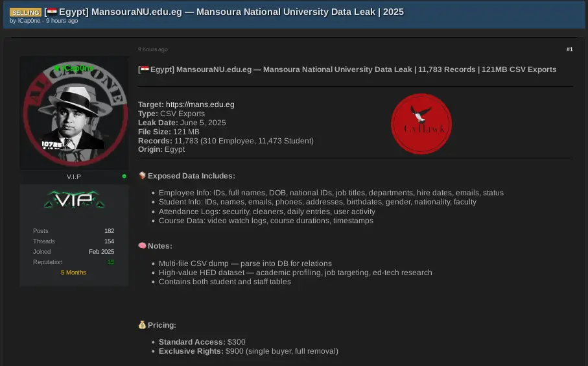Open the user avatar image
The image size is (588, 366).
(x=75, y=113)
